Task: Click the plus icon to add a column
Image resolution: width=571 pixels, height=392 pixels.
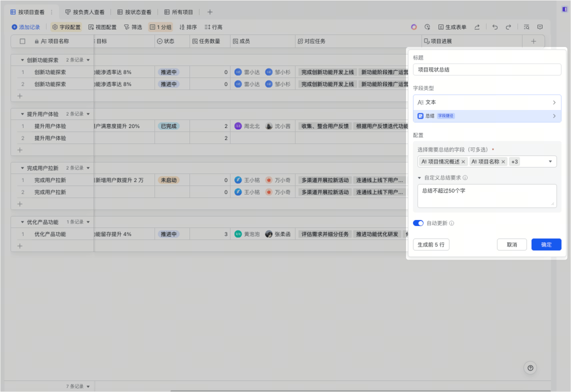Action: click(533, 41)
